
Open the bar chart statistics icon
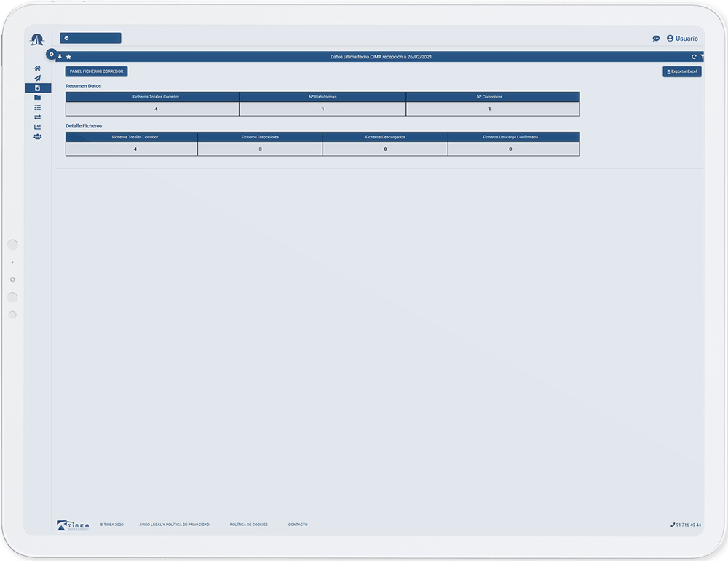tap(37, 127)
